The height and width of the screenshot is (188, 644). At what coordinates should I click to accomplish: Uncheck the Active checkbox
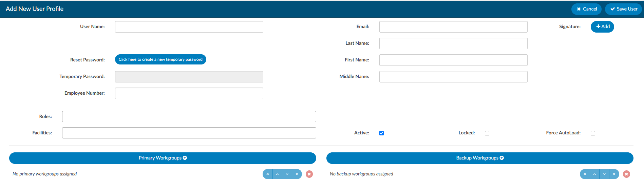[x=381, y=133]
